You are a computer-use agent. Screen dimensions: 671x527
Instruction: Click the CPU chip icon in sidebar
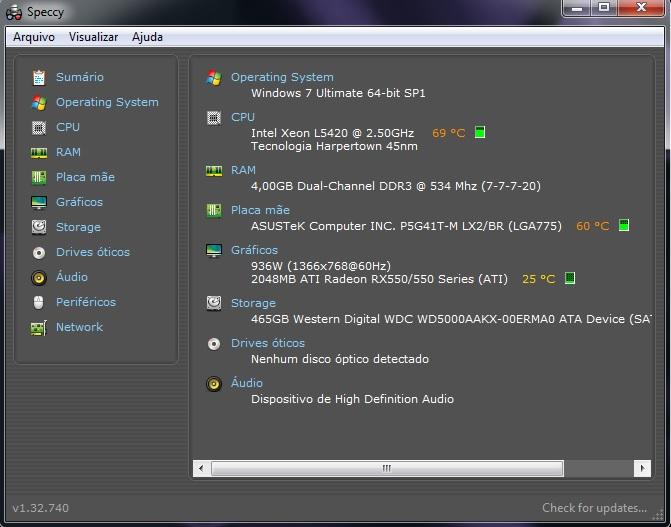[x=39, y=128]
